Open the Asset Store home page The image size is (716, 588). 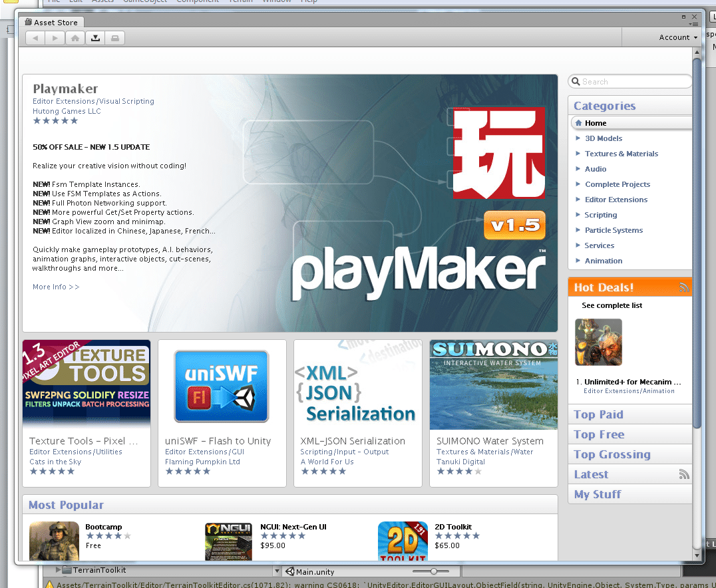(x=75, y=38)
